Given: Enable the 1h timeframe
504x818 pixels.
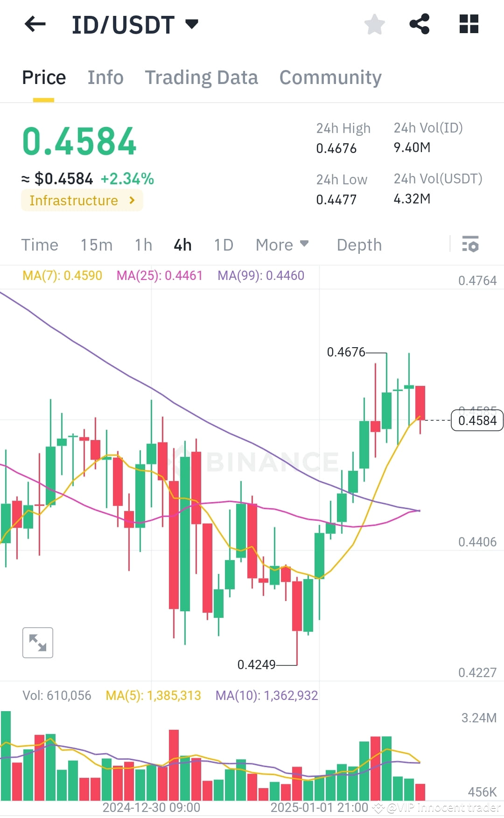Looking at the screenshot, I should point(142,245).
